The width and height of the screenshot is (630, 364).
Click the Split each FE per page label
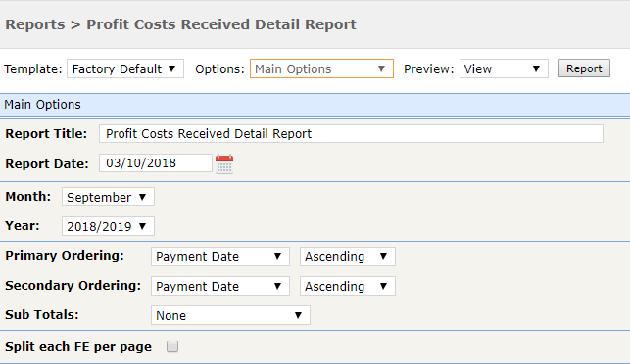click(x=78, y=346)
